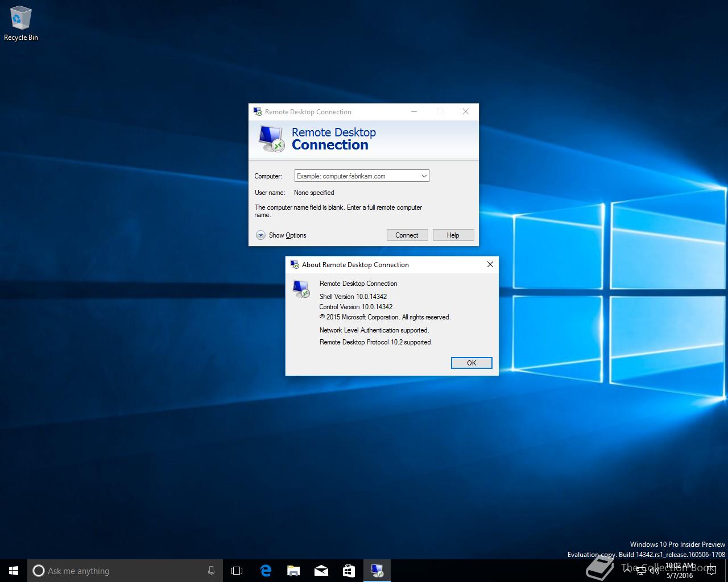Click the 'Computer:' field label
This screenshot has height=582, width=728.
click(x=268, y=176)
